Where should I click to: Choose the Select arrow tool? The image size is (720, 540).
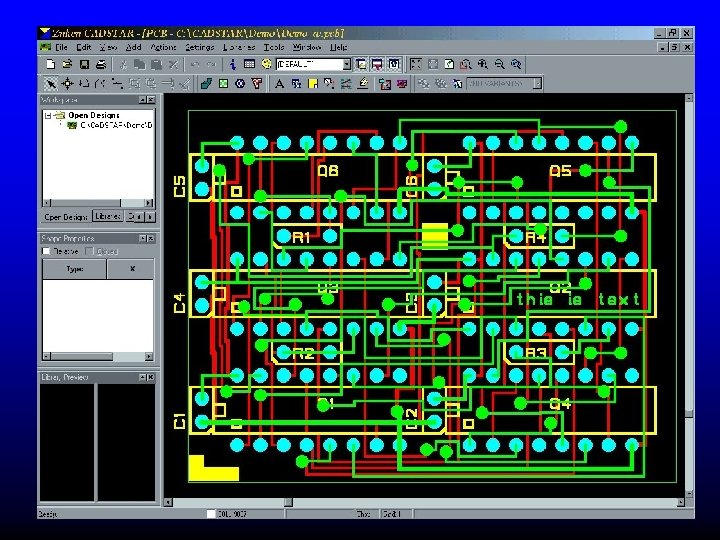pyautogui.click(x=51, y=84)
